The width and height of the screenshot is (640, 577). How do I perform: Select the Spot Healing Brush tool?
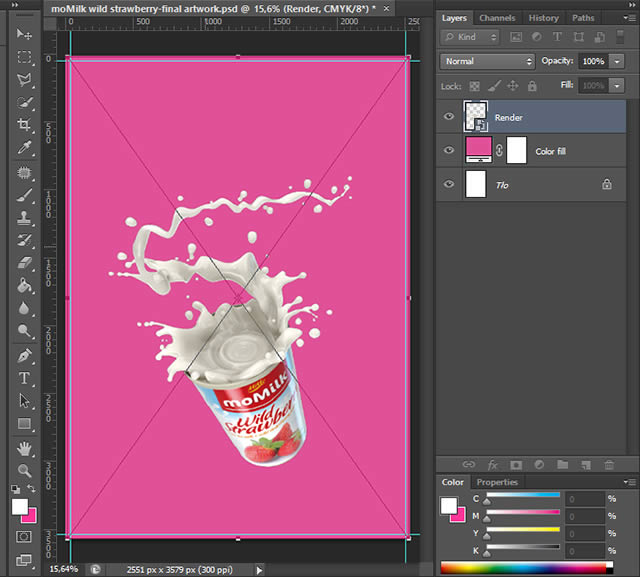[24, 173]
